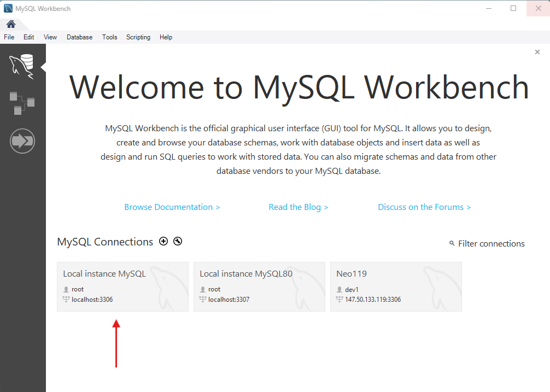Viewport: 550px width, 392px height.
Task: Click the Filter connections magnifier icon
Action: pos(452,244)
